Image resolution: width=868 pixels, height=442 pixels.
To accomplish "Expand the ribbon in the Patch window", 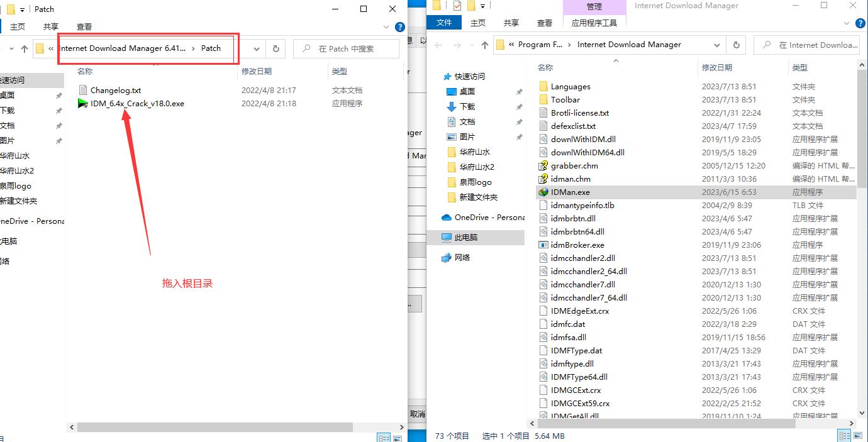I will pyautogui.click(x=387, y=27).
